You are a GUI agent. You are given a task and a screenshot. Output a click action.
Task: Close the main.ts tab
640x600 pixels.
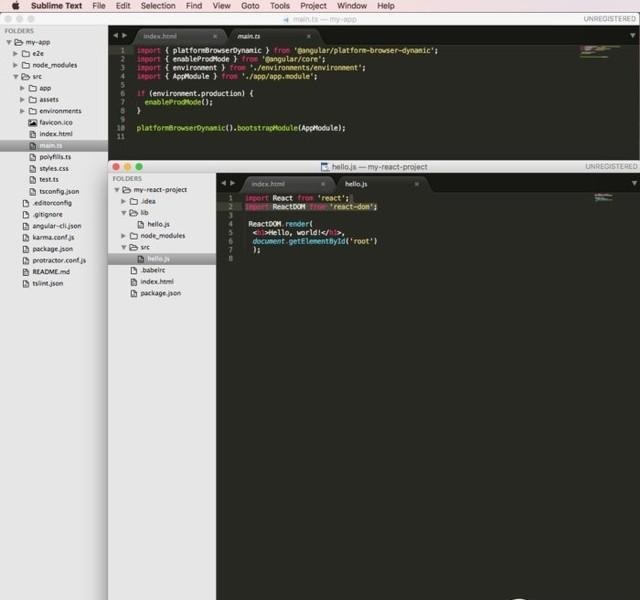[x=308, y=36]
